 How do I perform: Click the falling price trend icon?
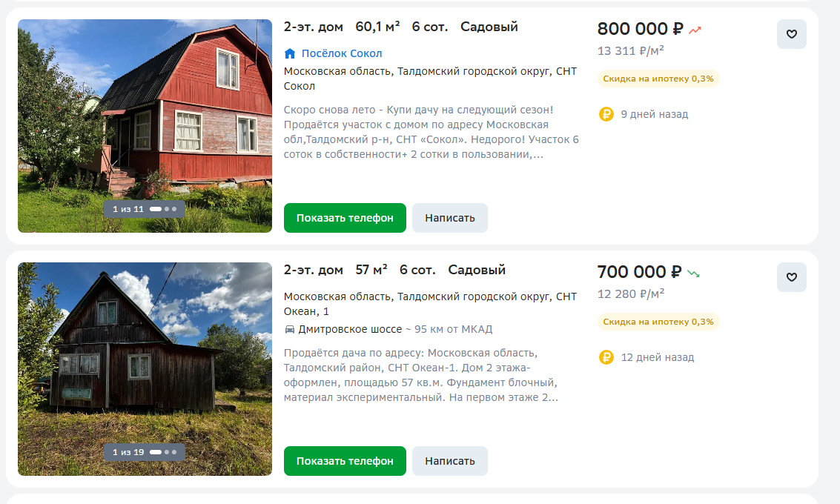(693, 273)
